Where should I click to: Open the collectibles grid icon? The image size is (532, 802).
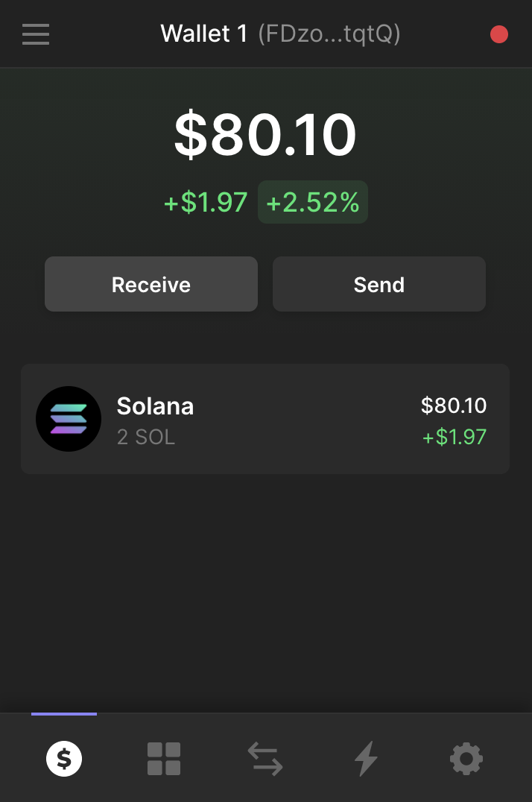[x=164, y=758]
